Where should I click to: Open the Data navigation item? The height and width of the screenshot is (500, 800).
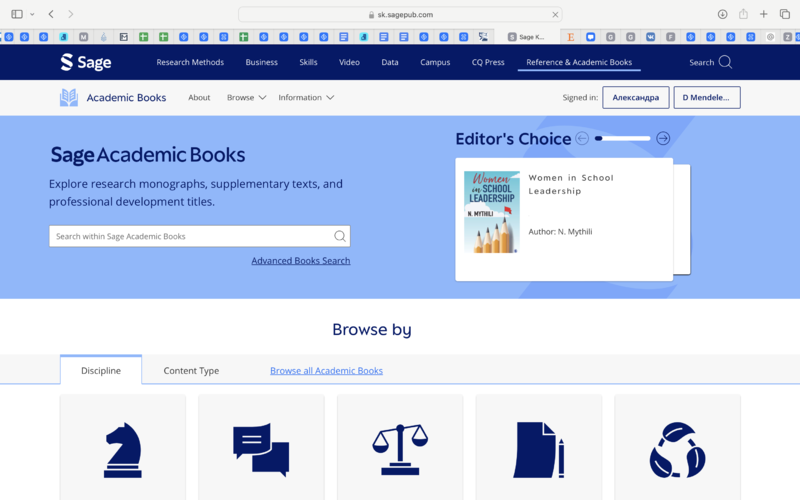pos(390,62)
